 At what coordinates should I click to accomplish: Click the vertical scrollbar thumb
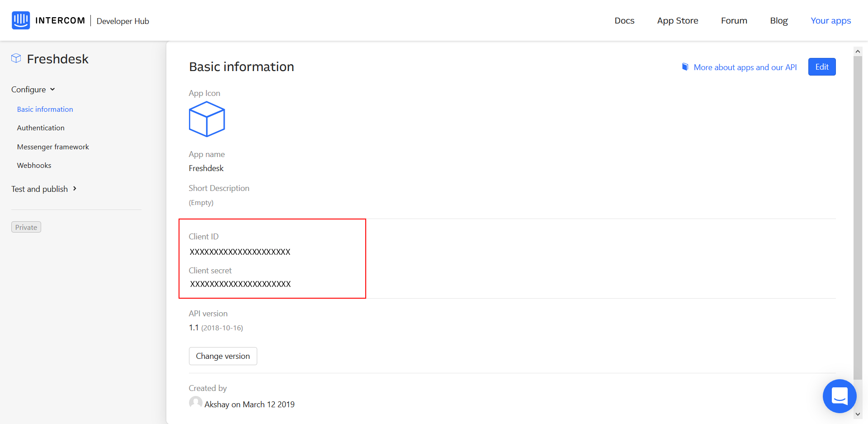(858, 218)
